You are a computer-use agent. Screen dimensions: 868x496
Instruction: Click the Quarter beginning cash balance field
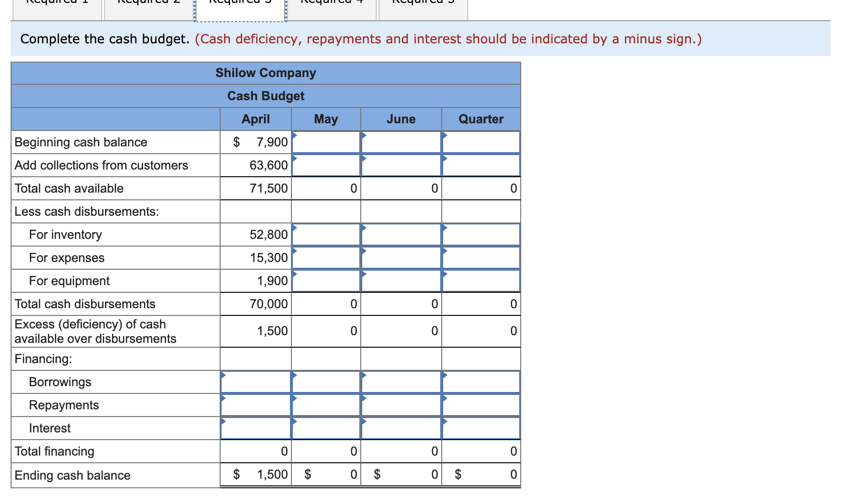tap(481, 142)
